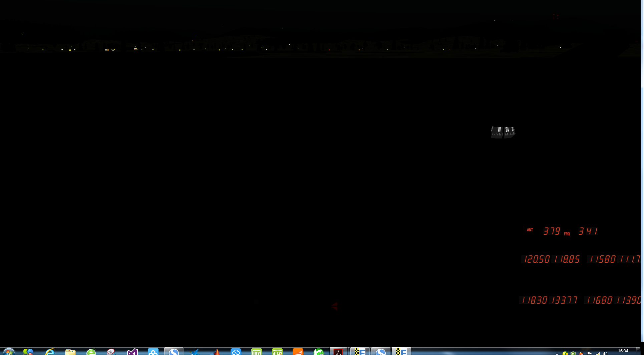
Task: Open the MATLAB taskbar icon
Action: [216, 352]
